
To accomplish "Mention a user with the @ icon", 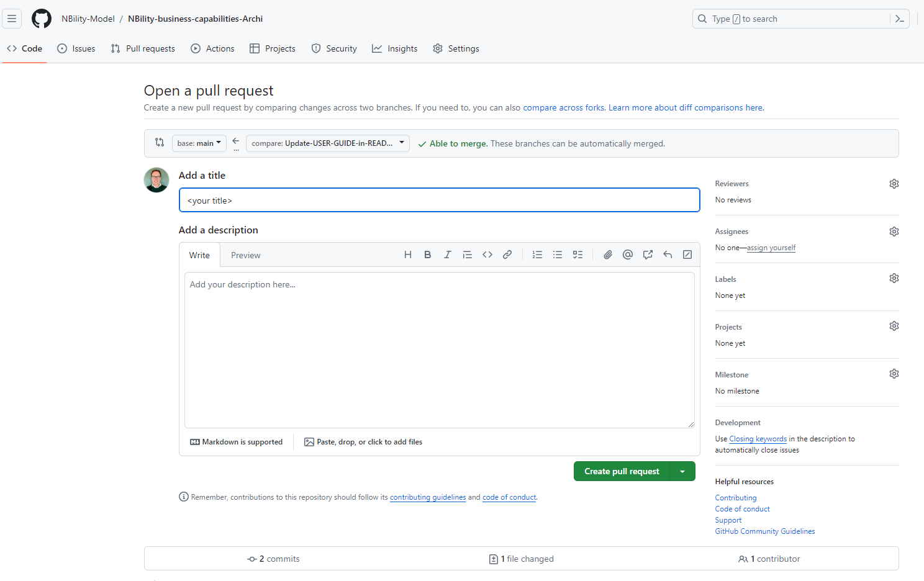I will [x=627, y=254].
